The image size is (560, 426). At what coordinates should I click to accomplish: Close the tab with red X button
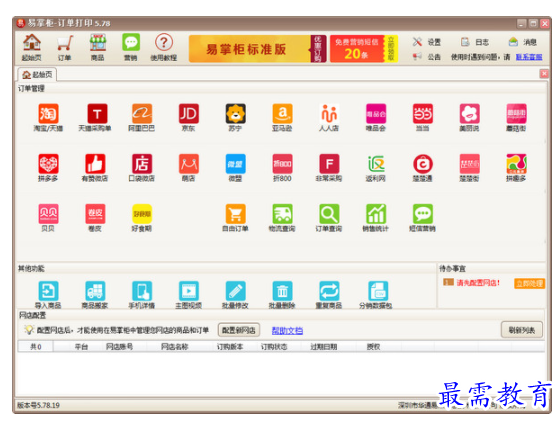click(x=544, y=74)
